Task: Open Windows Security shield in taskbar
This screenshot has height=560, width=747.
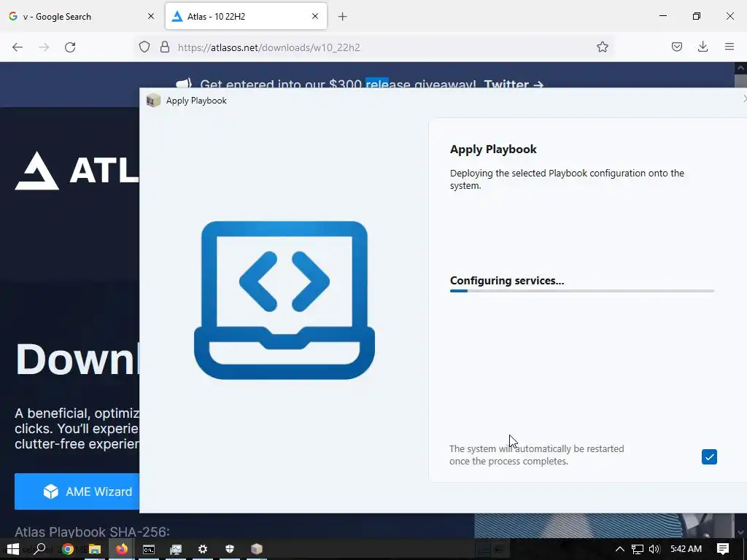Action: (230, 549)
